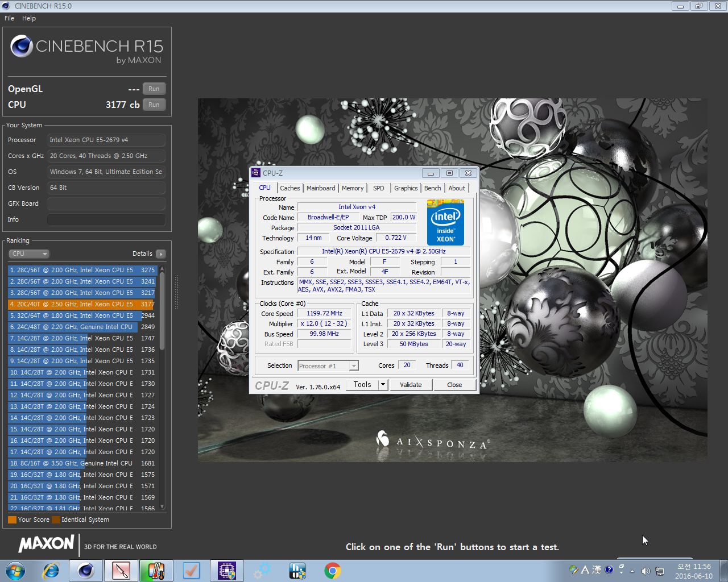The width and height of the screenshot is (728, 582).
Task: Click the panel splitter handle
Action: click(x=176, y=292)
